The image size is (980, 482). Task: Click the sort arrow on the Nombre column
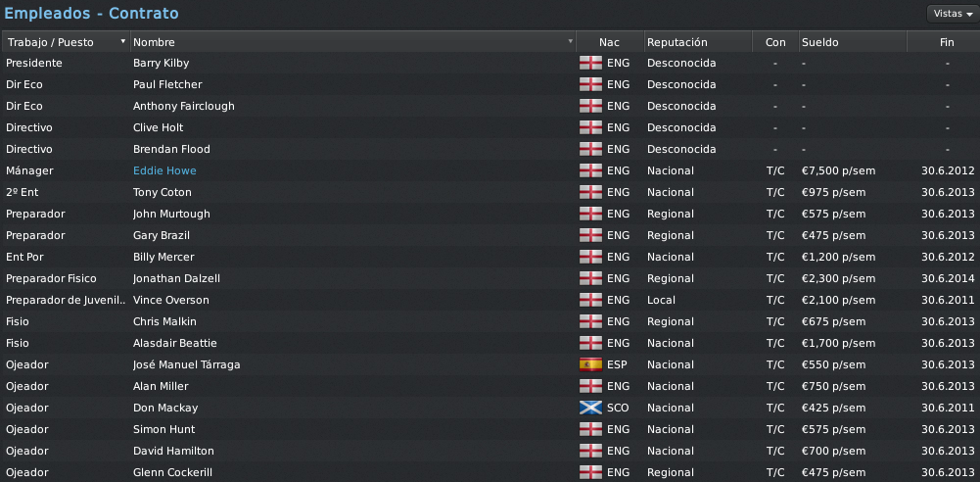[570, 41]
